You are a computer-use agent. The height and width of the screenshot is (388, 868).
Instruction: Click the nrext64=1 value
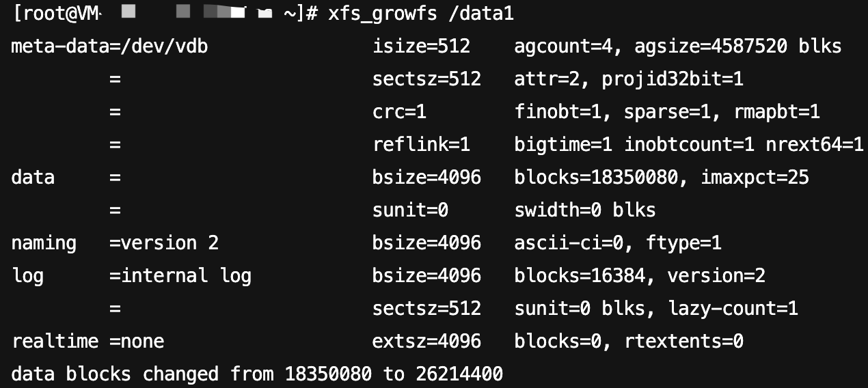click(814, 145)
